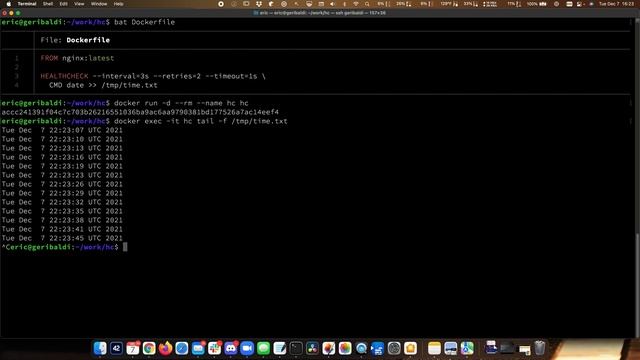Launch Zoom from the Dock

tap(247, 348)
